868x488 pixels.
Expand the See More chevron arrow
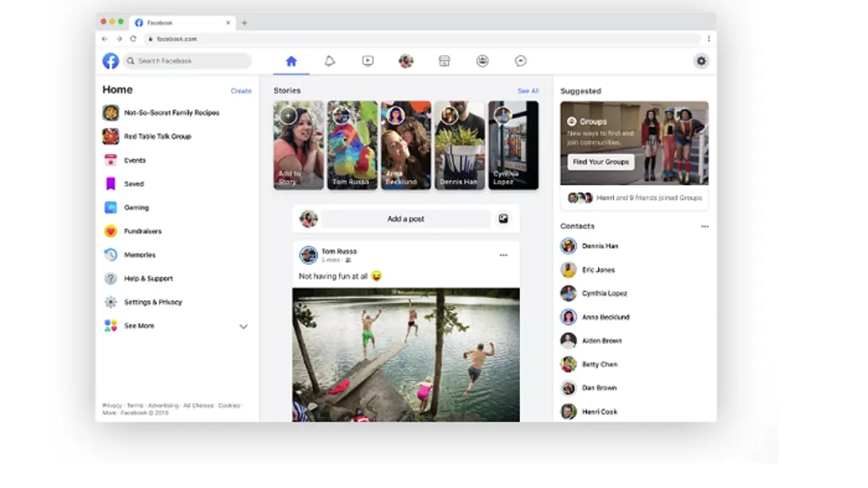point(244,327)
